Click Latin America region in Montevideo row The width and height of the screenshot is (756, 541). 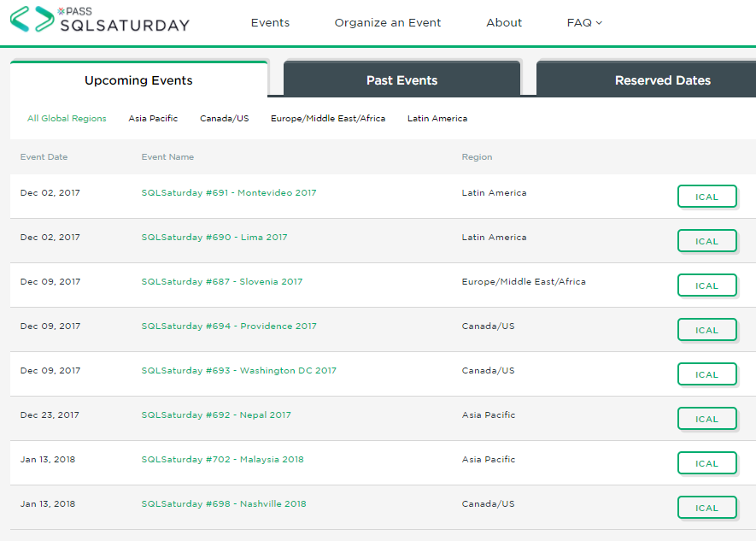[495, 192]
